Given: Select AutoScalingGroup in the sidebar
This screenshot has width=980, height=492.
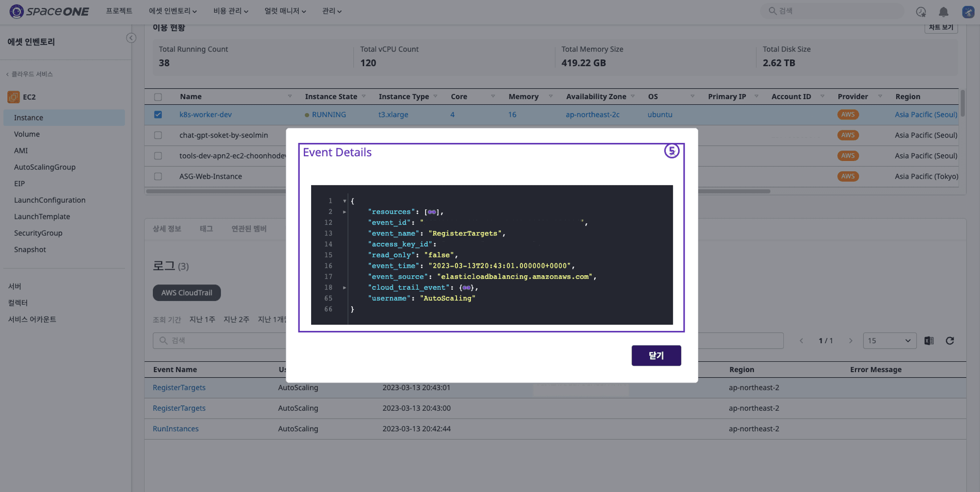Looking at the screenshot, I should click(45, 167).
